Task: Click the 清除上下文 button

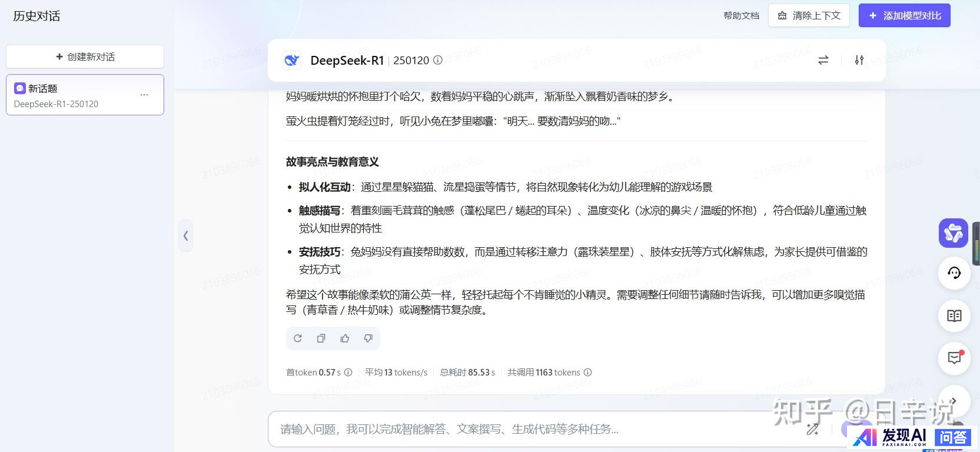Action: pos(809,16)
